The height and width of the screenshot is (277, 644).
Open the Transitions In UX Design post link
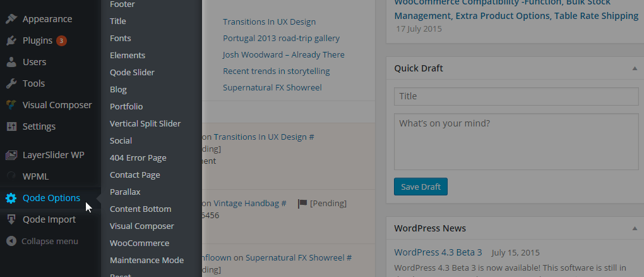270,22
